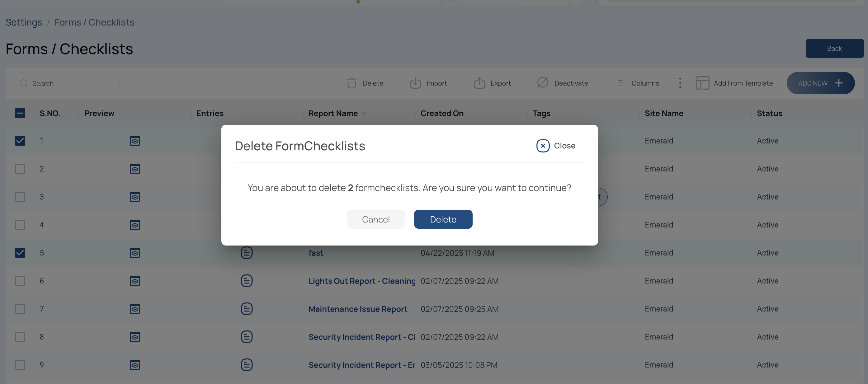Click the Import download icon
Viewport: 868px width, 384px height.
point(415,83)
